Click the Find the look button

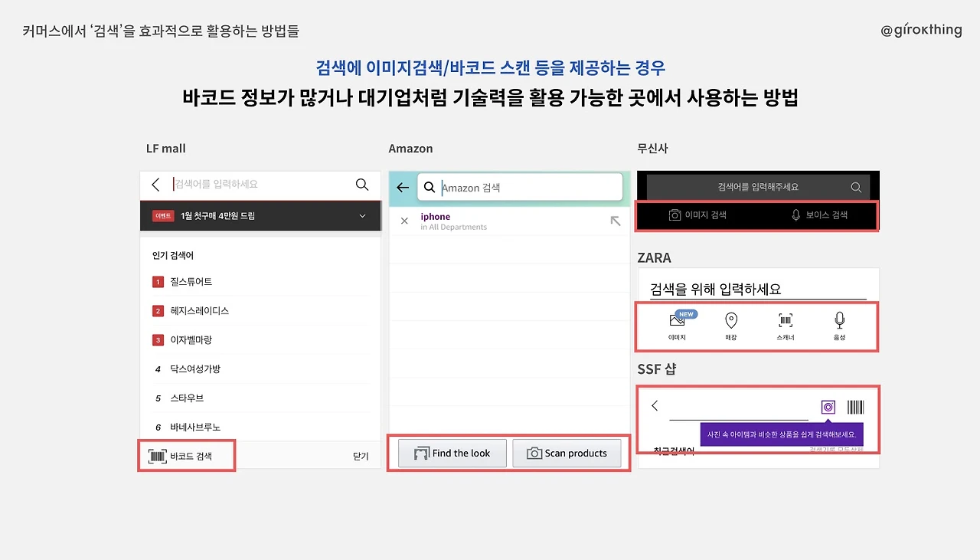click(x=452, y=454)
